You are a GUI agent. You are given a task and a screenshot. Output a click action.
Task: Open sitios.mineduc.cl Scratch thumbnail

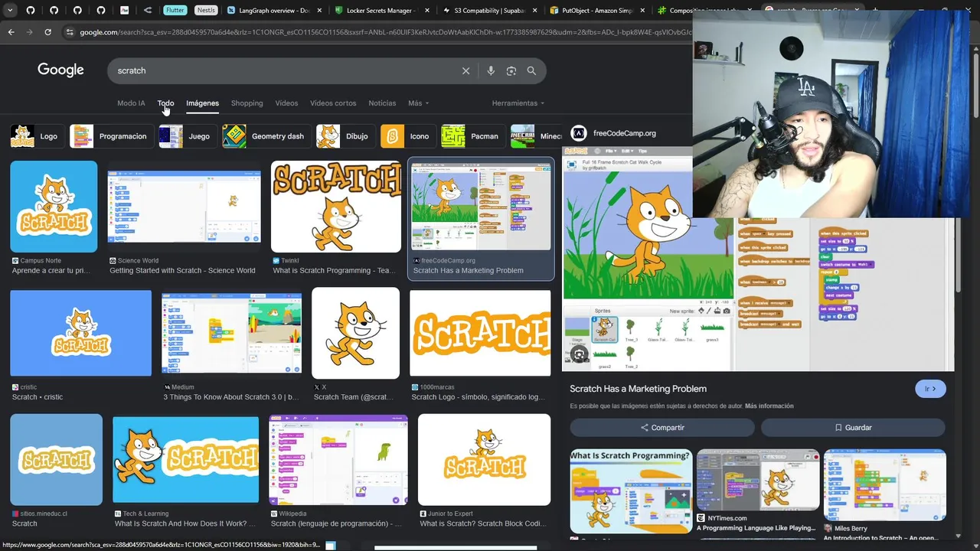tap(56, 459)
